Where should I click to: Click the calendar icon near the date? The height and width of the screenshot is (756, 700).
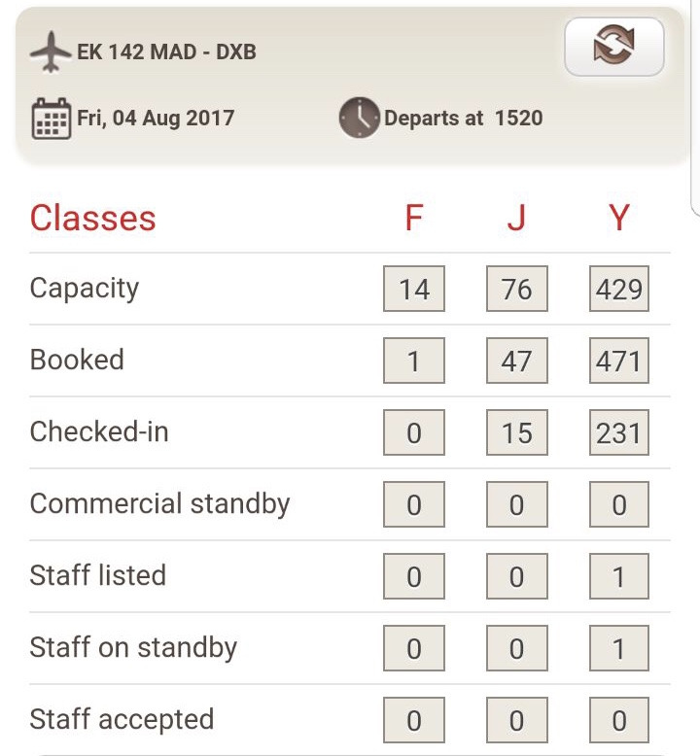(51, 119)
